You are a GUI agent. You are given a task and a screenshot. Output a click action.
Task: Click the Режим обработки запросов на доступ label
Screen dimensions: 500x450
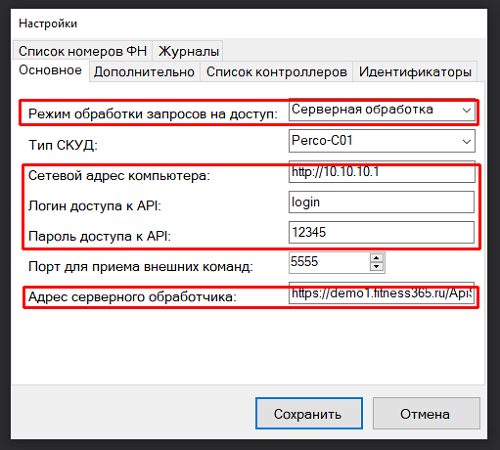[153, 114]
